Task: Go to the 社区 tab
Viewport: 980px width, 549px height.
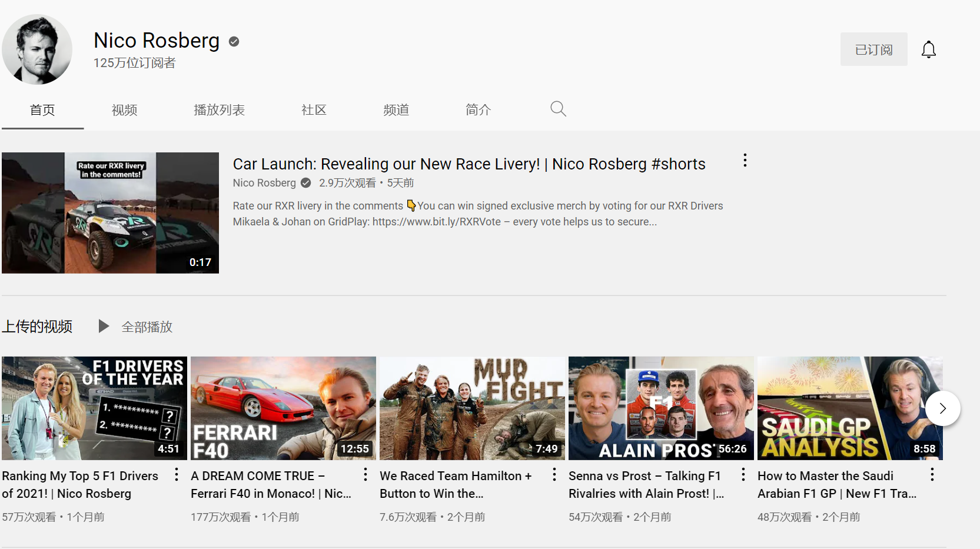Action: 314,110
